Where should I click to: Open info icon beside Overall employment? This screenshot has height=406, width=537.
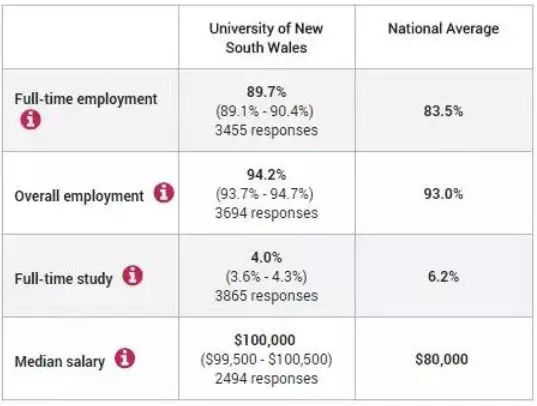(164, 193)
